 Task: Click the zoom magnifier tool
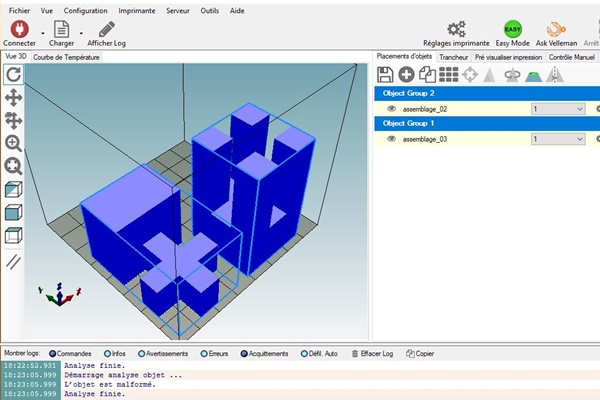pos(14,143)
